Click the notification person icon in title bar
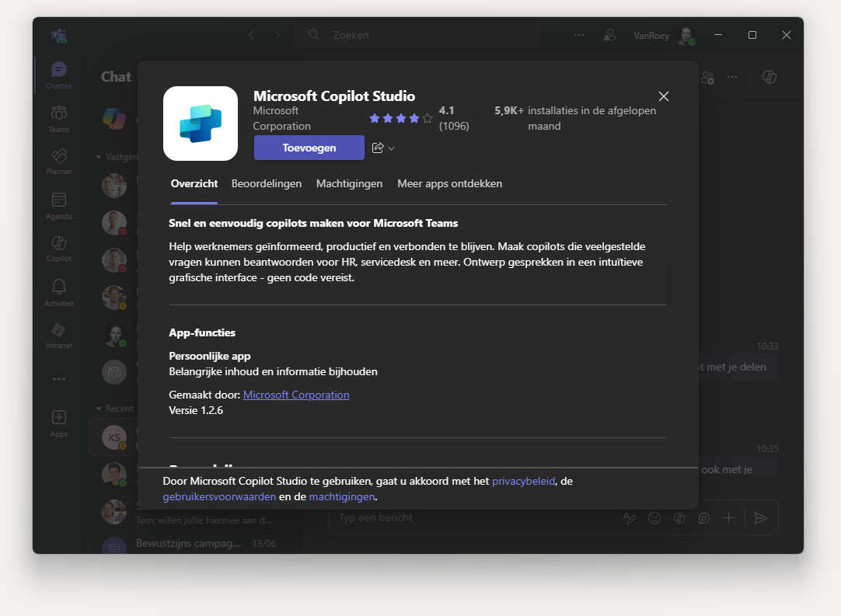 click(609, 36)
